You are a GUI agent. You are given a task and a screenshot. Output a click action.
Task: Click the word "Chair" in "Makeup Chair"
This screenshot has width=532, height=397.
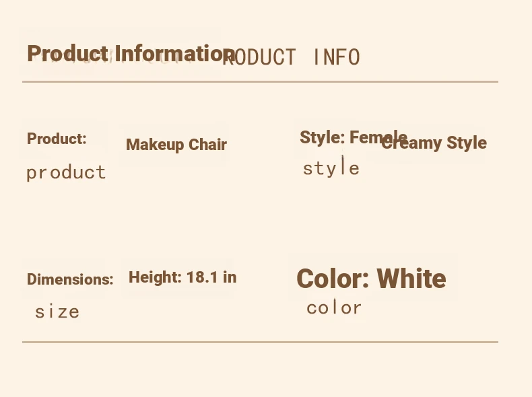point(207,145)
